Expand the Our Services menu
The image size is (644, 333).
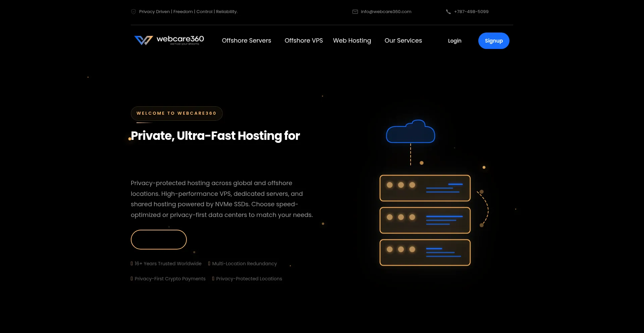coord(403,41)
